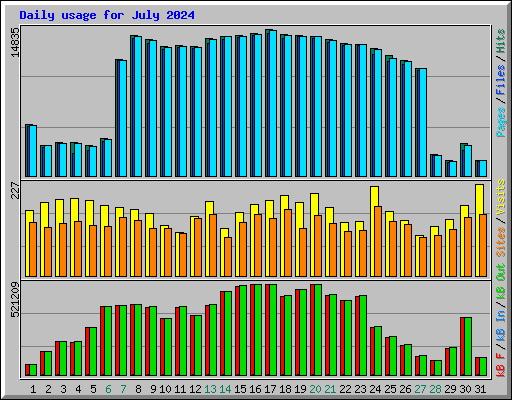The height and width of the screenshot is (400, 512).
Task: Click the day 1 green kB bar
Action: (33, 370)
